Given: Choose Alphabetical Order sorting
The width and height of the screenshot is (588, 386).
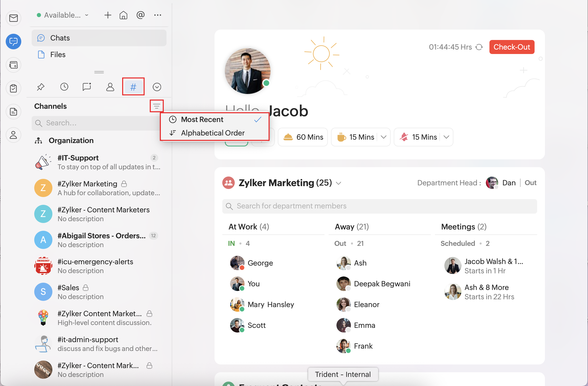Looking at the screenshot, I should point(213,133).
